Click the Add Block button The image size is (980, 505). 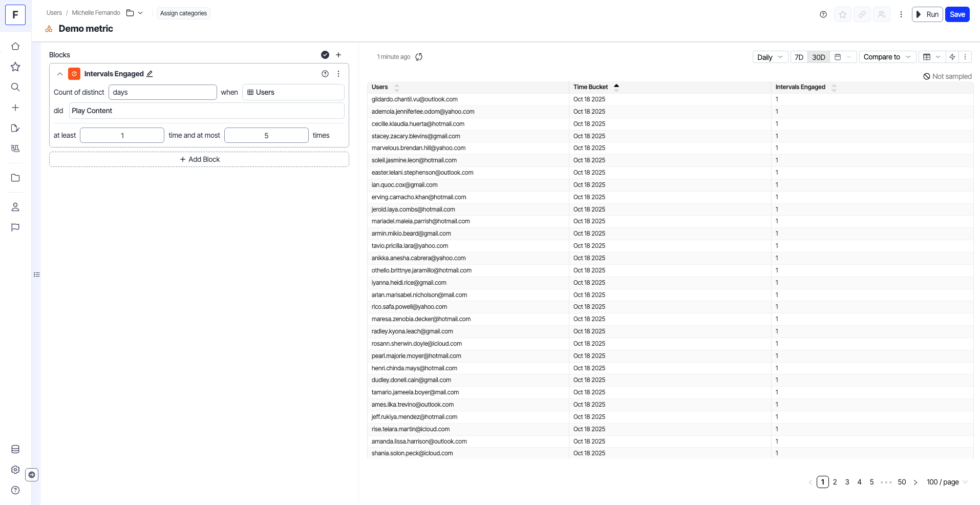pos(199,159)
